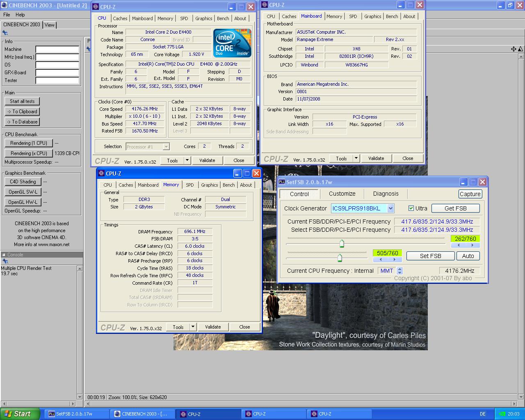Click Core Speed value 4176.26 MHz
The height and width of the screenshot is (420, 525).
tap(145, 109)
